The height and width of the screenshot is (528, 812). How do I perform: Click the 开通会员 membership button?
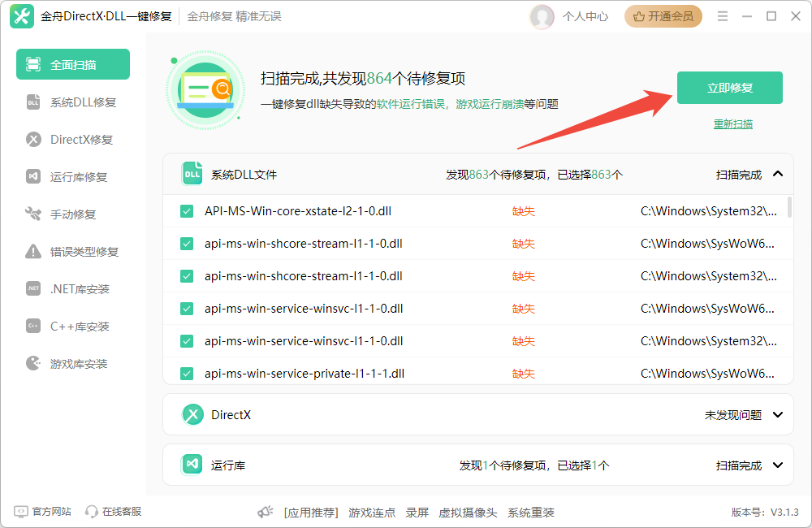pos(663,16)
